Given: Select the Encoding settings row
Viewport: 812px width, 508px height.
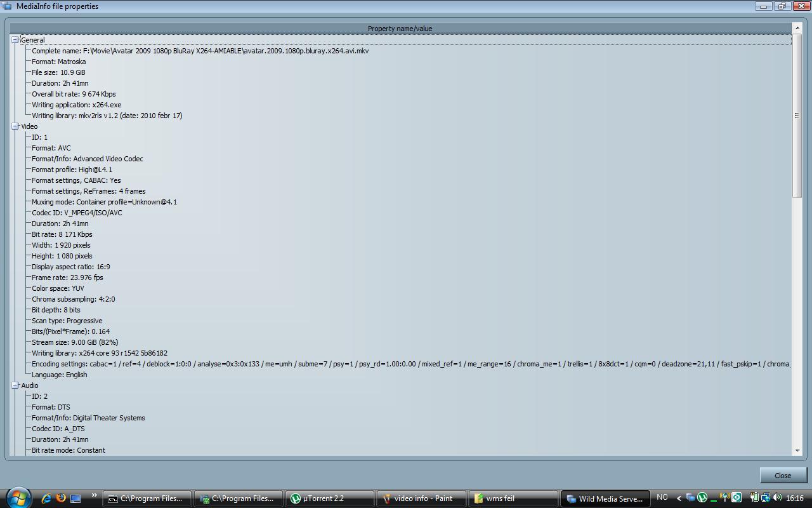Looking at the screenshot, I should (410, 364).
